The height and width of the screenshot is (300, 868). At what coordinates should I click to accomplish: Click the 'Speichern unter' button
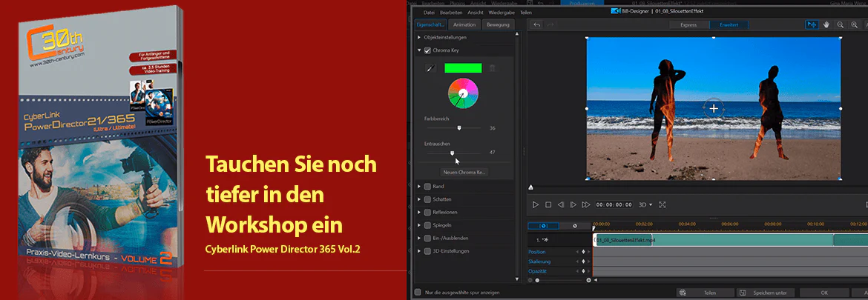[766, 293]
